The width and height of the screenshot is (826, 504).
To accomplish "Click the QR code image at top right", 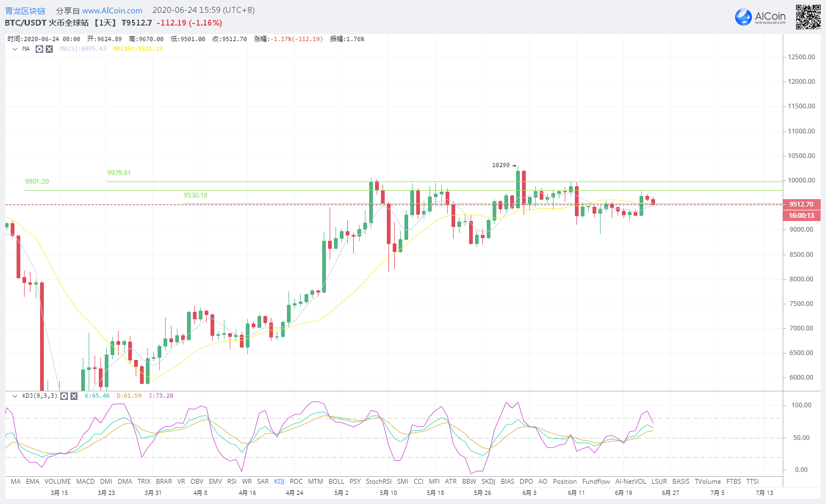I will 808,17.
